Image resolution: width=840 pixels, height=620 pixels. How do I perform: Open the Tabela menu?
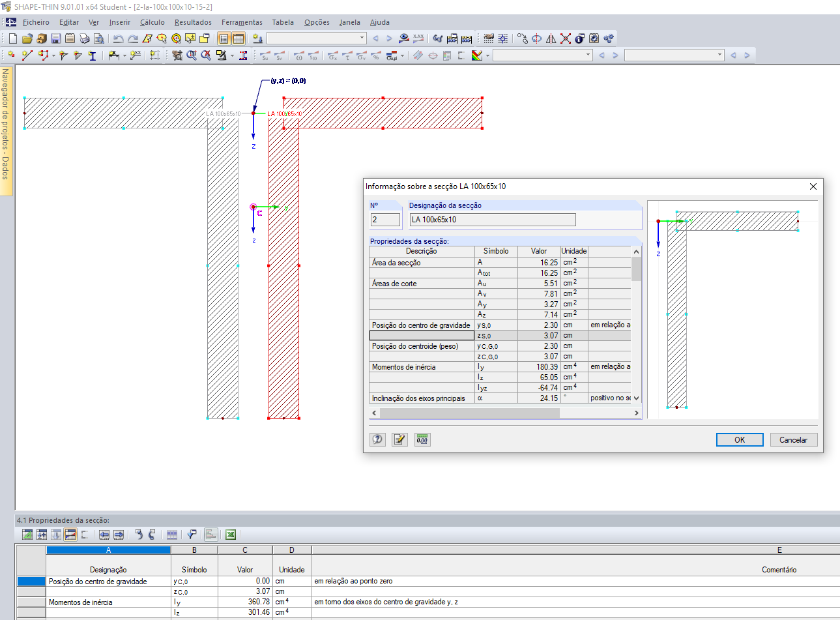283,22
